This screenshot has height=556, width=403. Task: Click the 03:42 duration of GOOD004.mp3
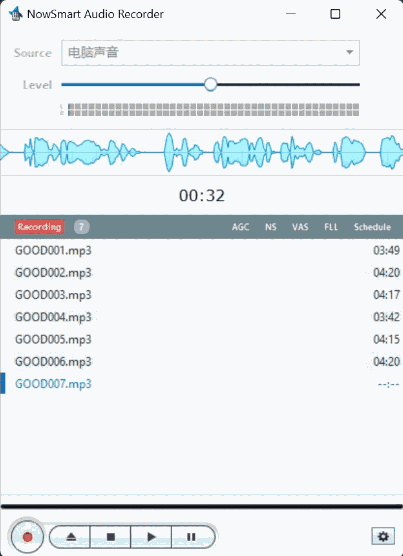pos(386,317)
